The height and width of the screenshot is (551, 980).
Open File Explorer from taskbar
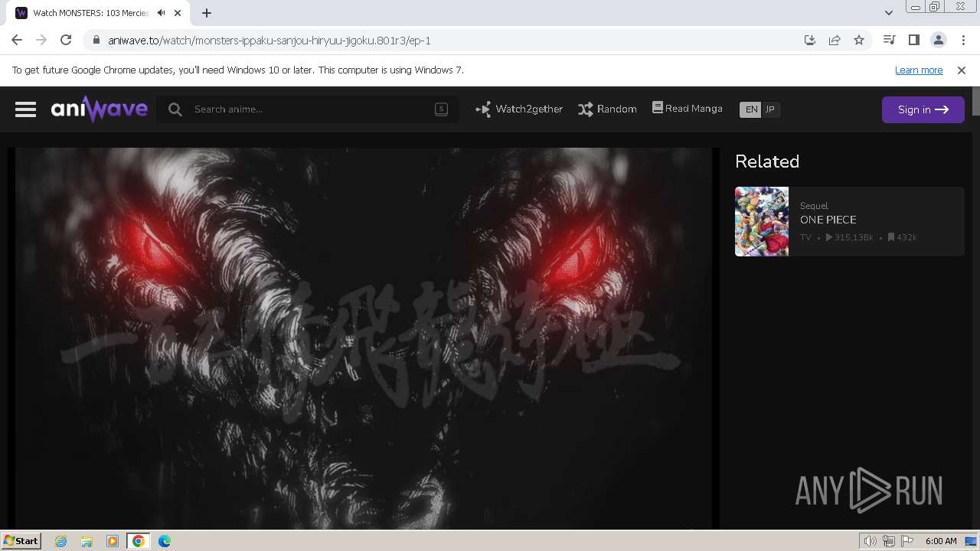tap(87, 541)
